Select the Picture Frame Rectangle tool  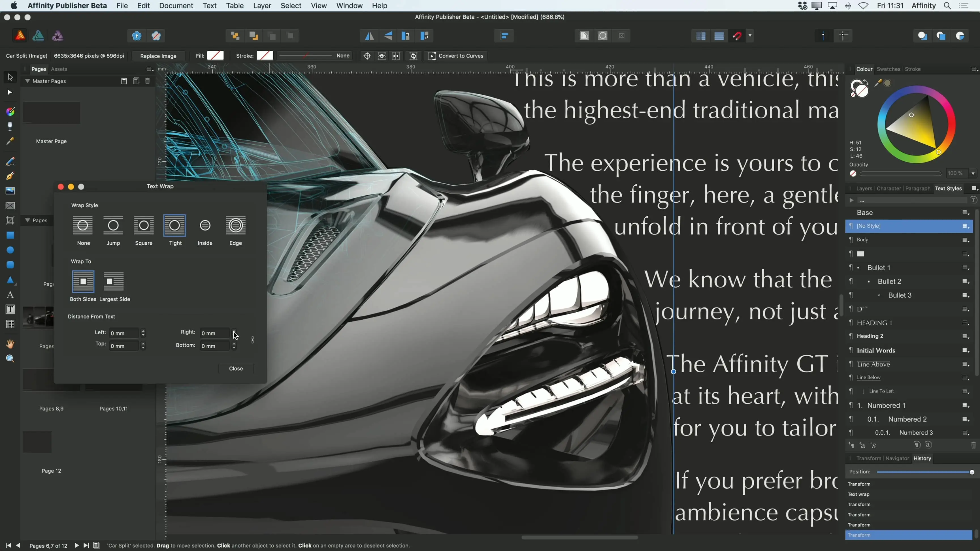[x=10, y=206]
